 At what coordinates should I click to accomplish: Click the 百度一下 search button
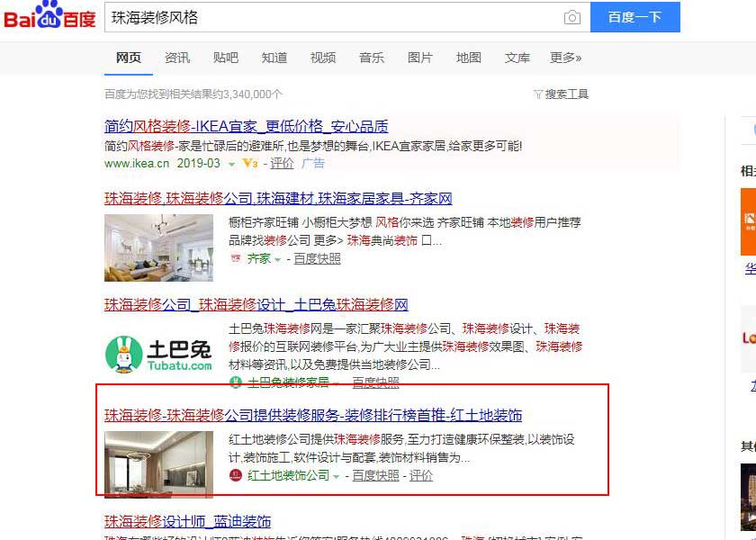[635, 17]
